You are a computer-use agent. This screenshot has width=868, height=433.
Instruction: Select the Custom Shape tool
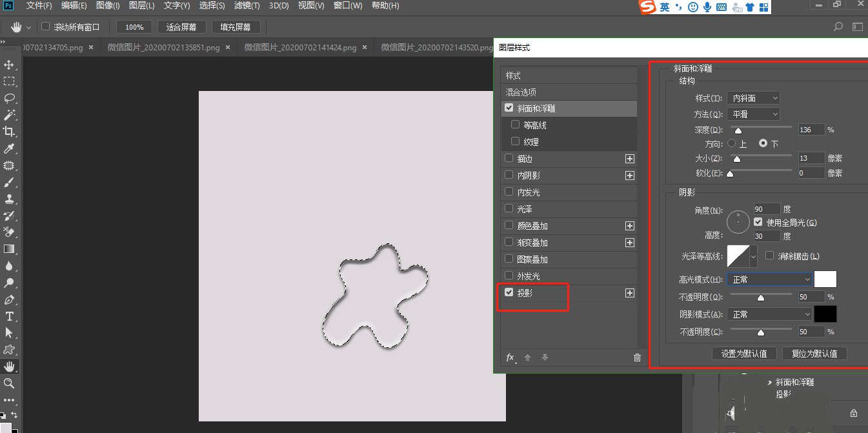pyautogui.click(x=10, y=350)
